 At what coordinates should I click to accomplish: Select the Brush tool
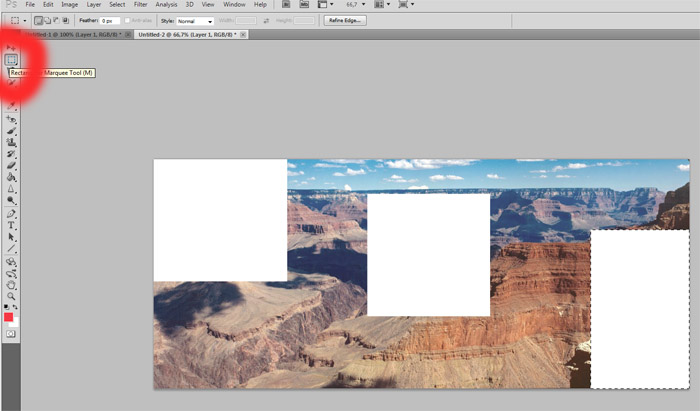pos(11,131)
